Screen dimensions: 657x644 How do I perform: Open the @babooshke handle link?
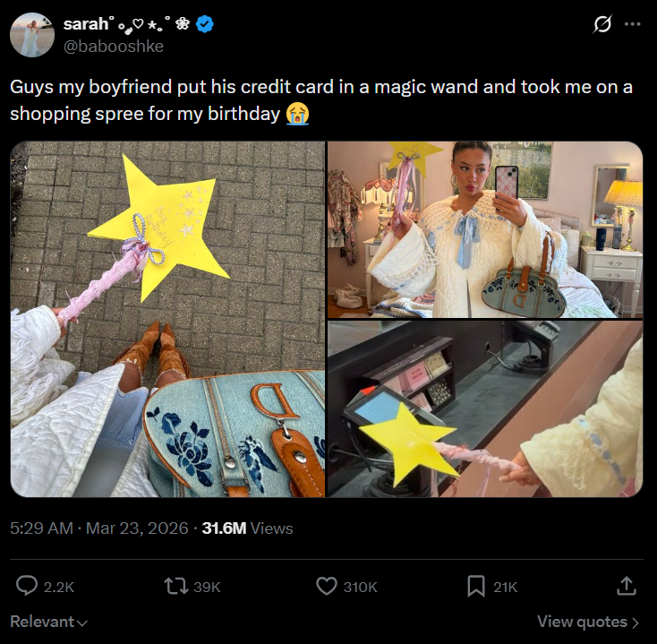click(x=113, y=46)
